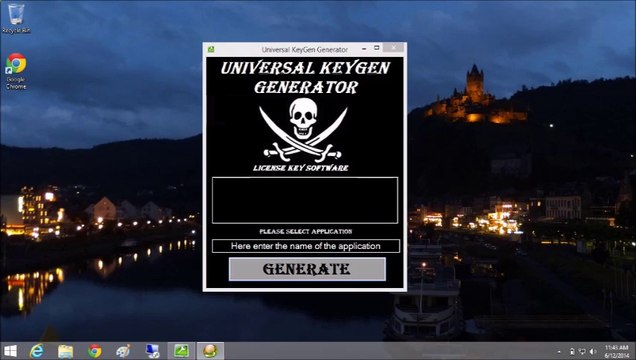This screenshot has height=360, width=636.
Task: Click the 'LICENSE KEY SOFTWARE' caption
Action: point(301,168)
